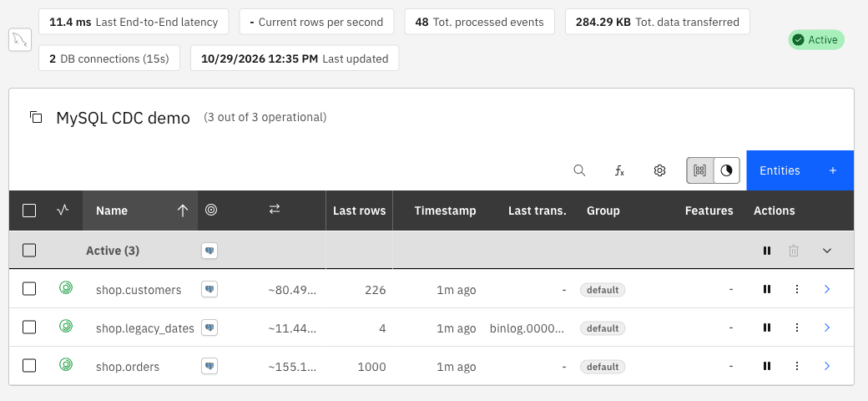Click the ~155.1... value for shop.orders
This screenshot has height=401, width=868.
(292, 367)
